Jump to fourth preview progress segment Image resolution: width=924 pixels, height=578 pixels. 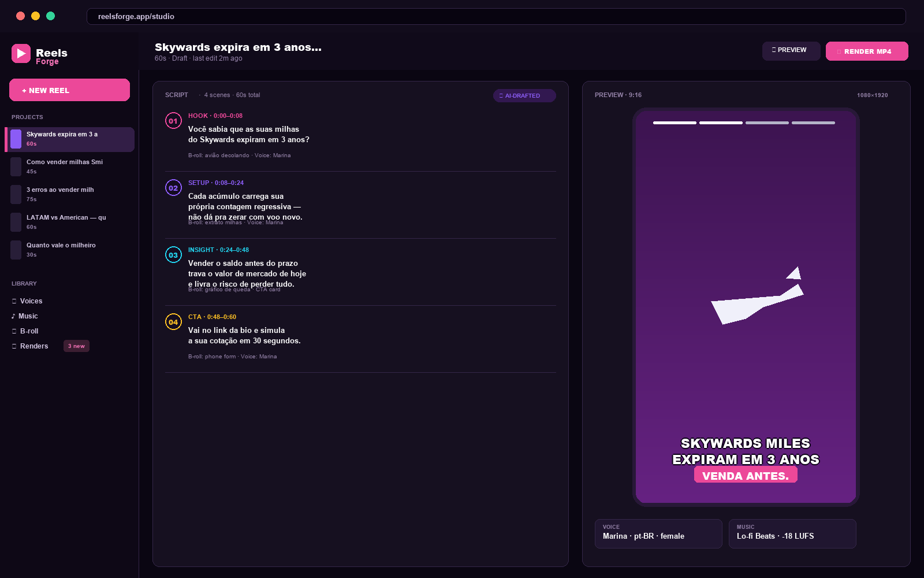click(813, 123)
